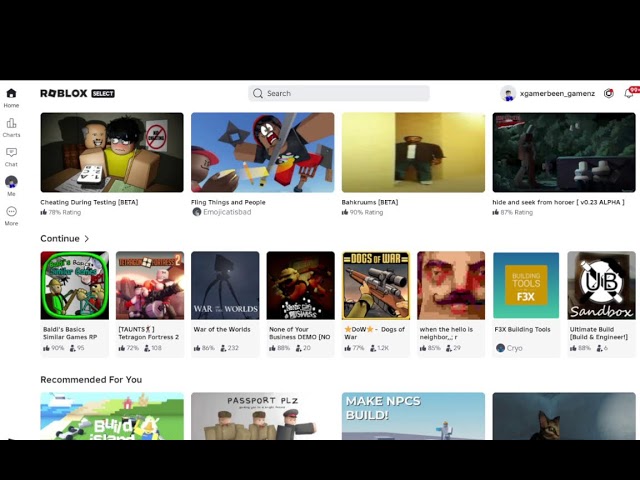
Task: Focus the Search input field
Action: 339,93
